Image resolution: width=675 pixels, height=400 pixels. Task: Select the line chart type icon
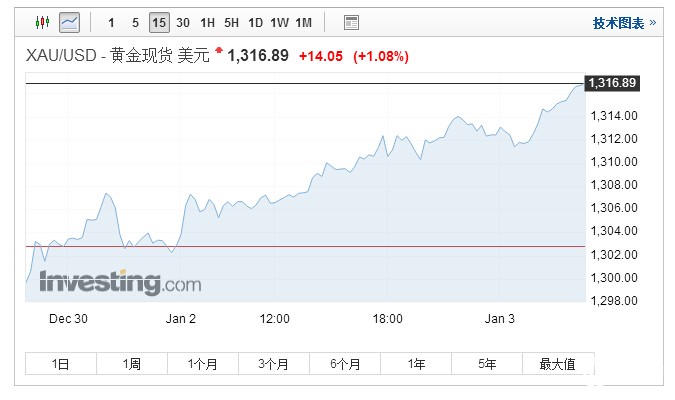(x=69, y=22)
